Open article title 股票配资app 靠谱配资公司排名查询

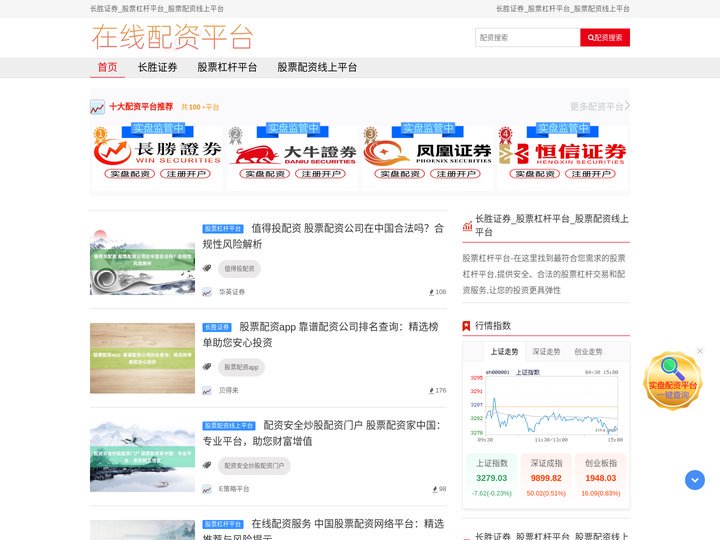tap(321, 335)
